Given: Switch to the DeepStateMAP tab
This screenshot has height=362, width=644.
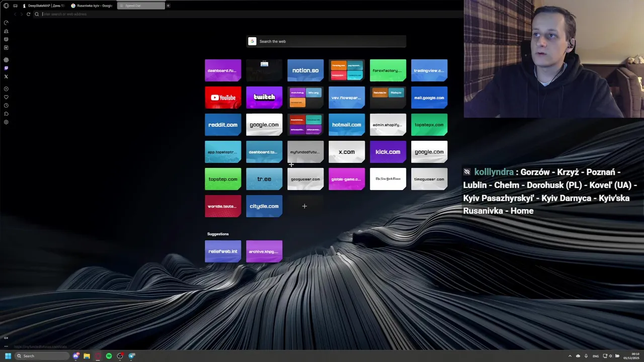Looking at the screenshot, I should click(x=44, y=6).
